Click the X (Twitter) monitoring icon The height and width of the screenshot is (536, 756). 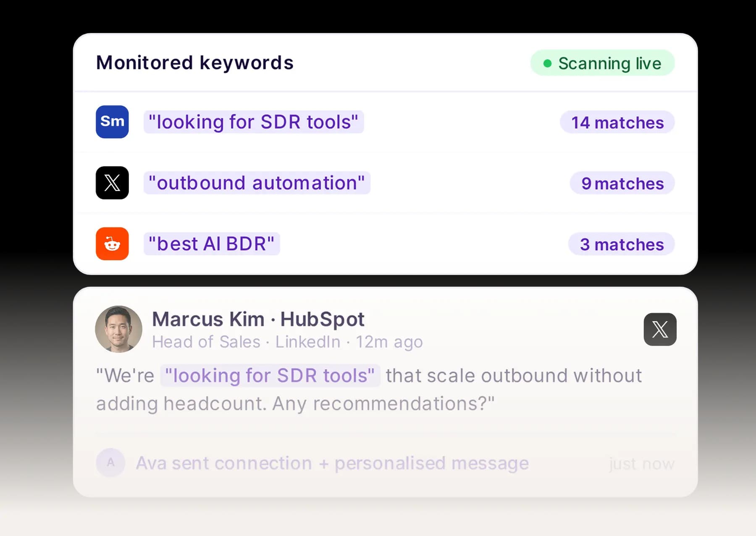tap(112, 182)
